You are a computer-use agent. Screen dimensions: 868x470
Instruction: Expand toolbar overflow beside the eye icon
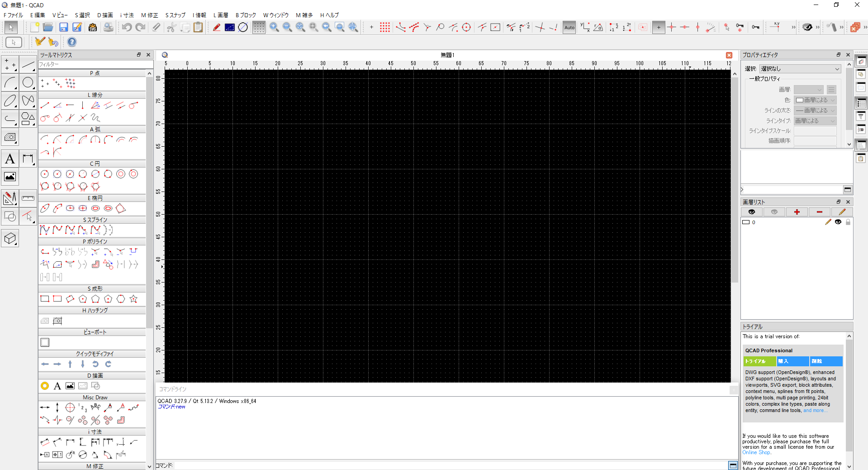coord(817,27)
